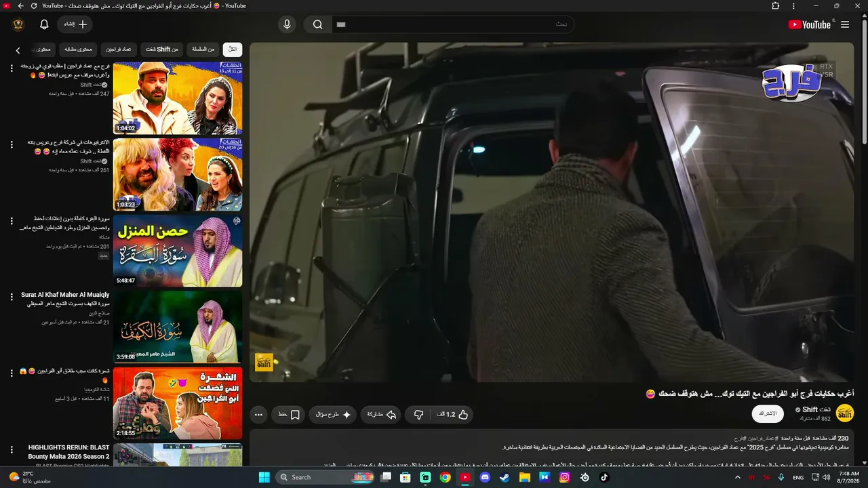Screen dimensions: 868x488
Task: Show hidden system tray icons
Action: [738, 477]
